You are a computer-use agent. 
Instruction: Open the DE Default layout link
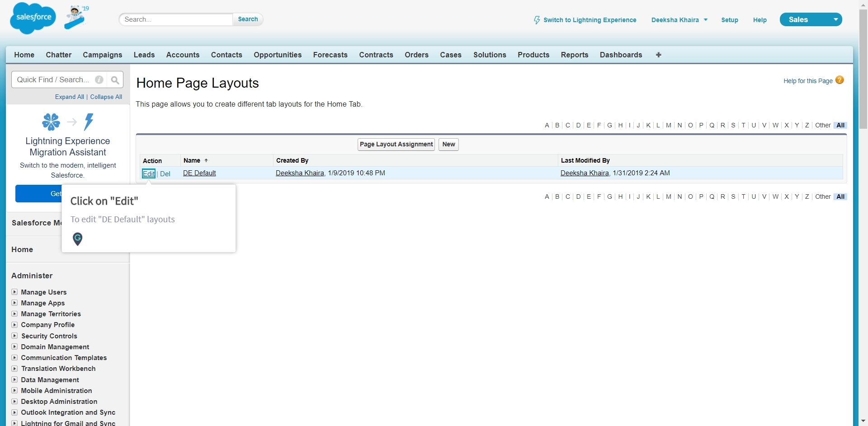(x=199, y=173)
